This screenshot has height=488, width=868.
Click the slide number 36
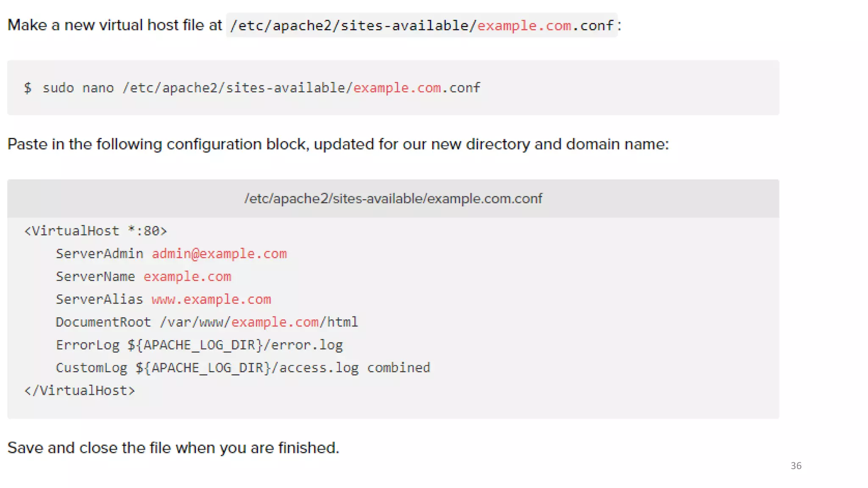click(796, 466)
